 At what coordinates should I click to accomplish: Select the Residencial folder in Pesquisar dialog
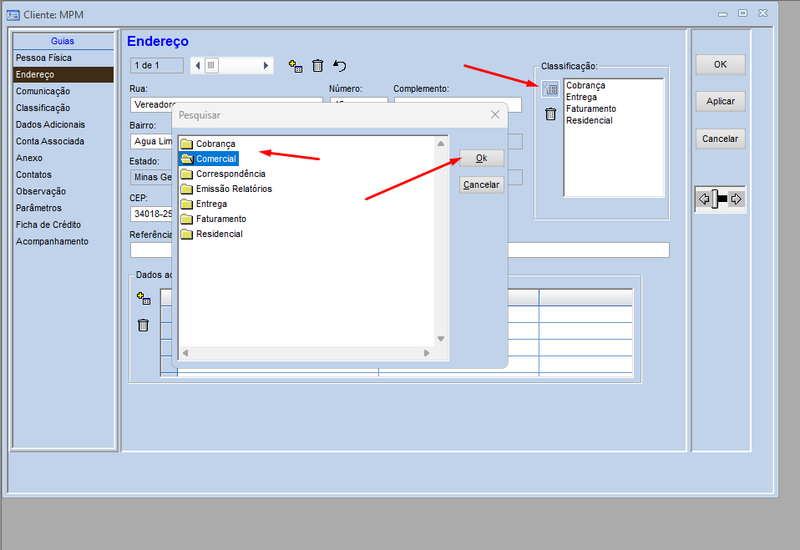click(x=212, y=234)
